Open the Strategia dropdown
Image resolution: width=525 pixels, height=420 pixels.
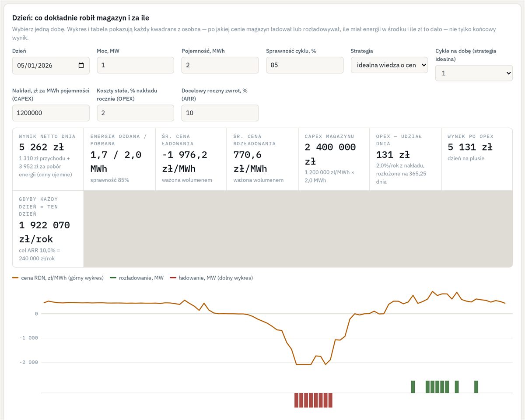pyautogui.click(x=389, y=65)
